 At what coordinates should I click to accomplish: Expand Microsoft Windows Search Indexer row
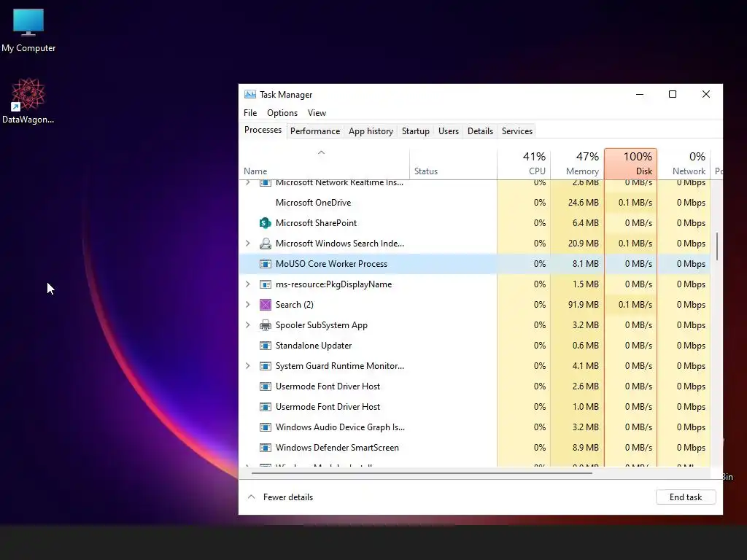[247, 244]
